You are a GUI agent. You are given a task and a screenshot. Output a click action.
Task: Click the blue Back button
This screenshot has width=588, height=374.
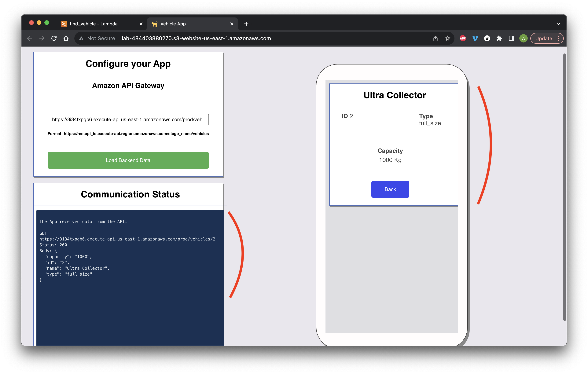390,189
